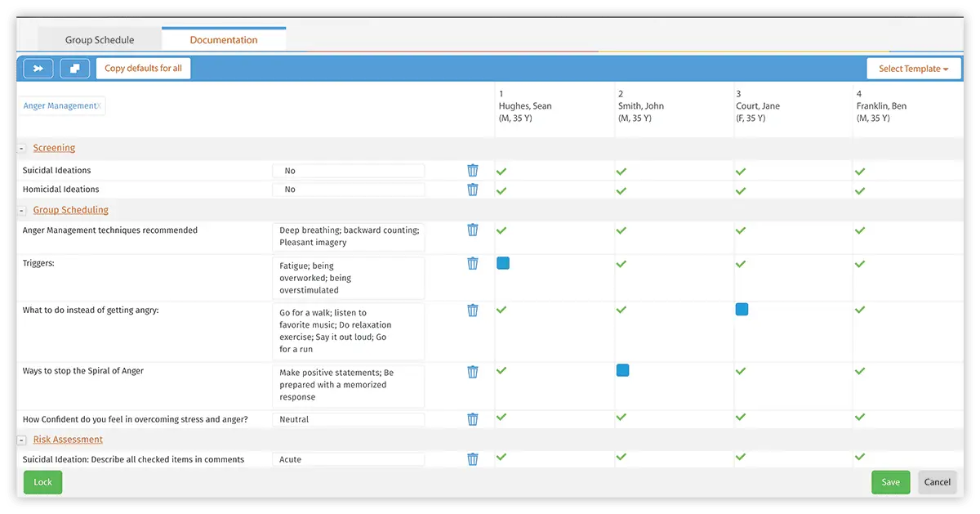This screenshot has width=980, height=514.
Task: Click the Copy defaults for all button
Action: 143,68
